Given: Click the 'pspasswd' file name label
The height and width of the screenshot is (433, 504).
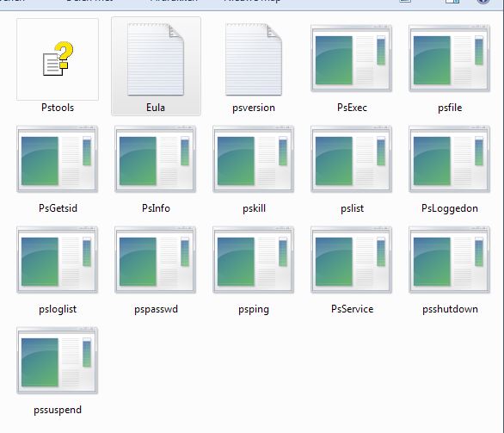Looking at the screenshot, I should [156, 309].
